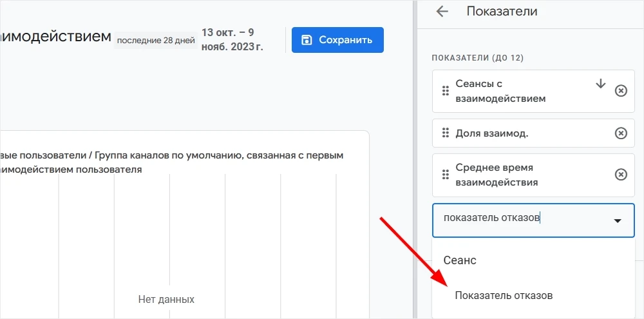Click the последние 28 дней chip
644x319 pixels.
156,41
